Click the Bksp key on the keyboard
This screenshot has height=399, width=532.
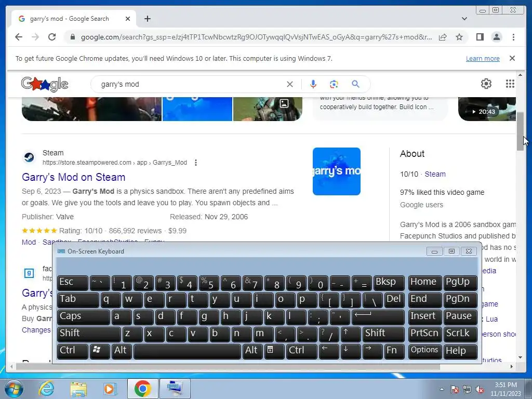[x=389, y=283]
